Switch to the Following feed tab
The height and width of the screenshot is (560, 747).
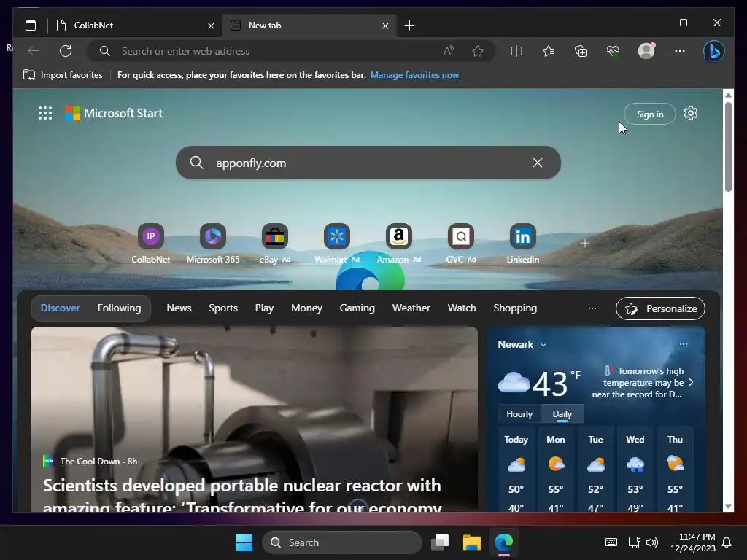tap(119, 308)
